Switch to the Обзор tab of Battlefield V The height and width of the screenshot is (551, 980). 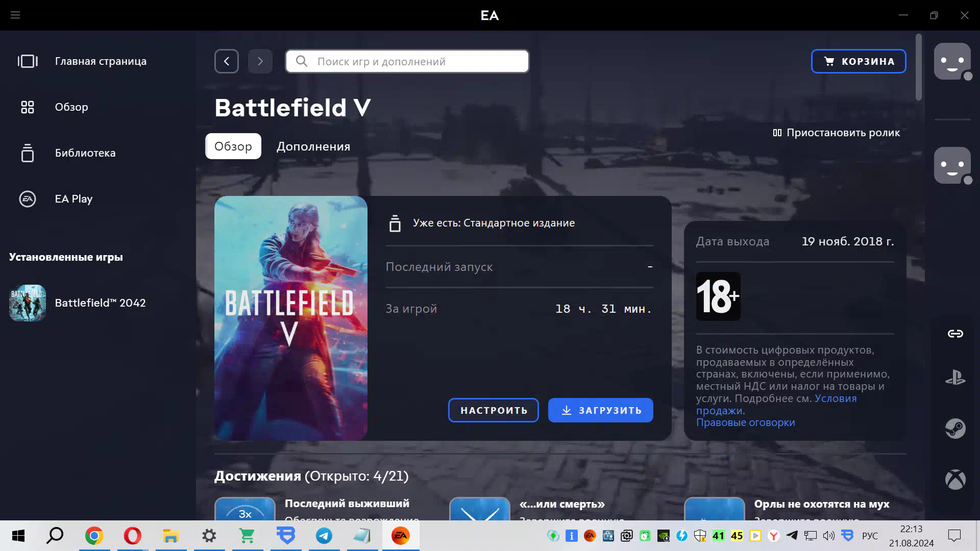click(233, 146)
